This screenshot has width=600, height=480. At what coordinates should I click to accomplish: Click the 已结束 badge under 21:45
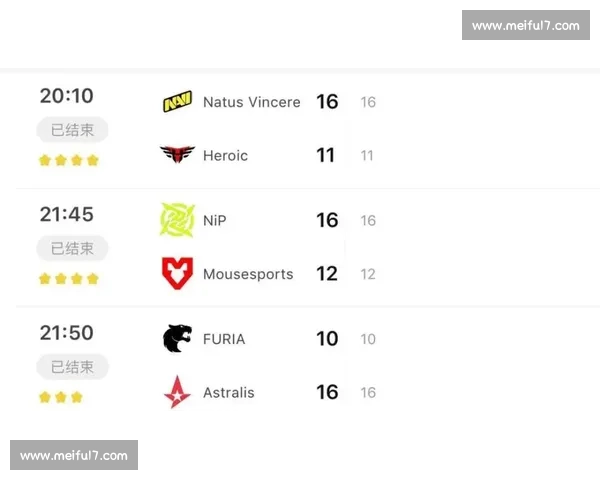tap(72, 248)
